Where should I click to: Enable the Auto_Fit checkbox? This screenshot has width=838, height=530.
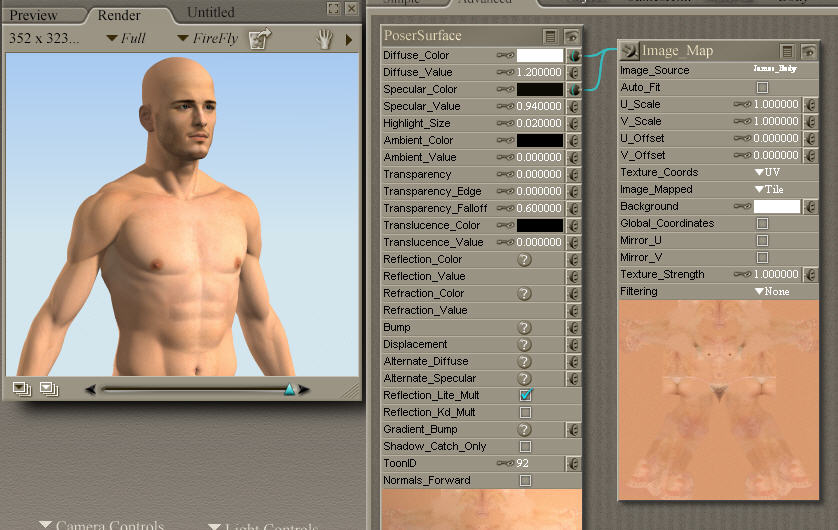pyautogui.click(x=762, y=88)
